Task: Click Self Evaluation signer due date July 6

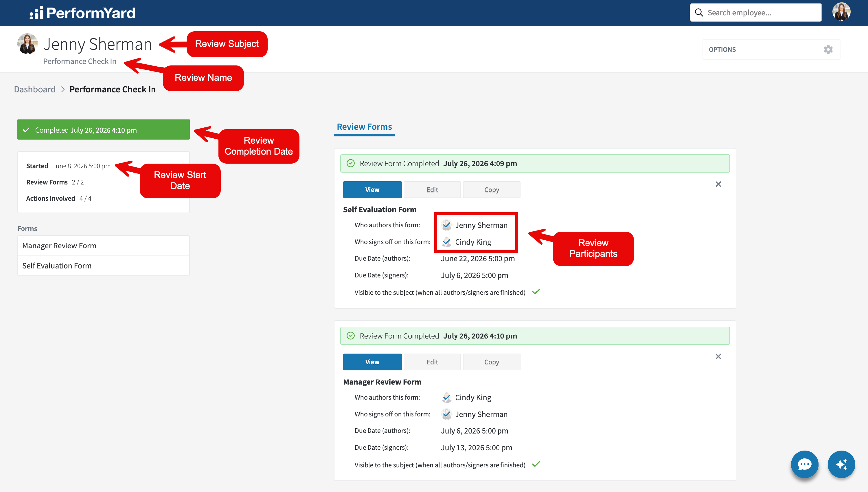Action: 474,275
